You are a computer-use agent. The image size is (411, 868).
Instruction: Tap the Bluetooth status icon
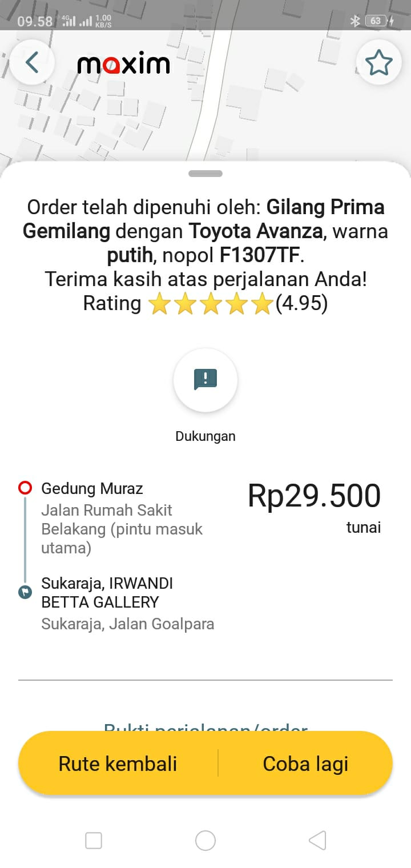(355, 21)
